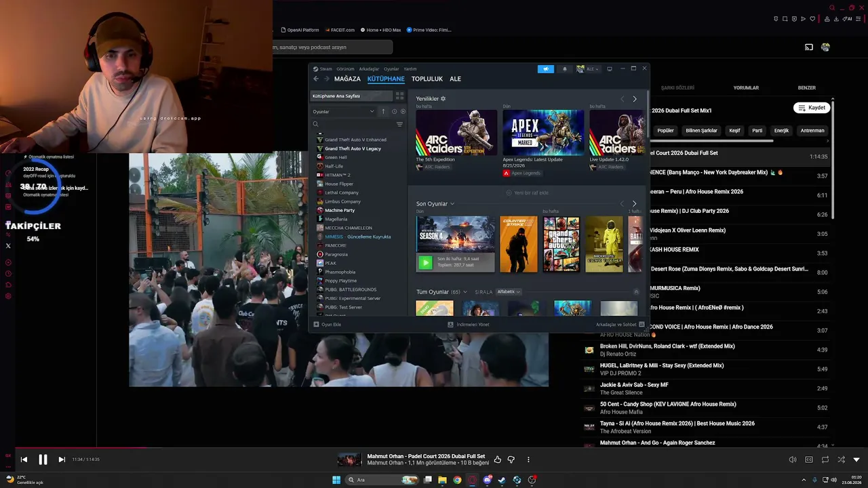Select the Enerjik filter chip

(781, 130)
